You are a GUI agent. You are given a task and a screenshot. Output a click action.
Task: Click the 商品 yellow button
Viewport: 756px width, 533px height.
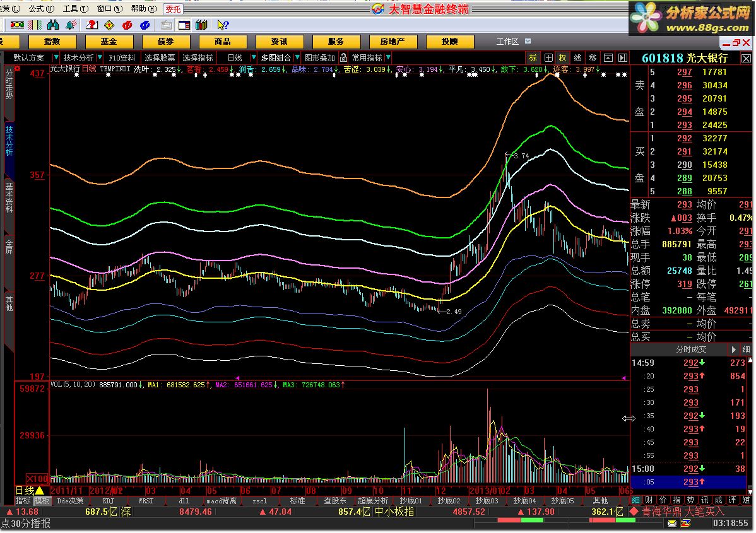223,42
